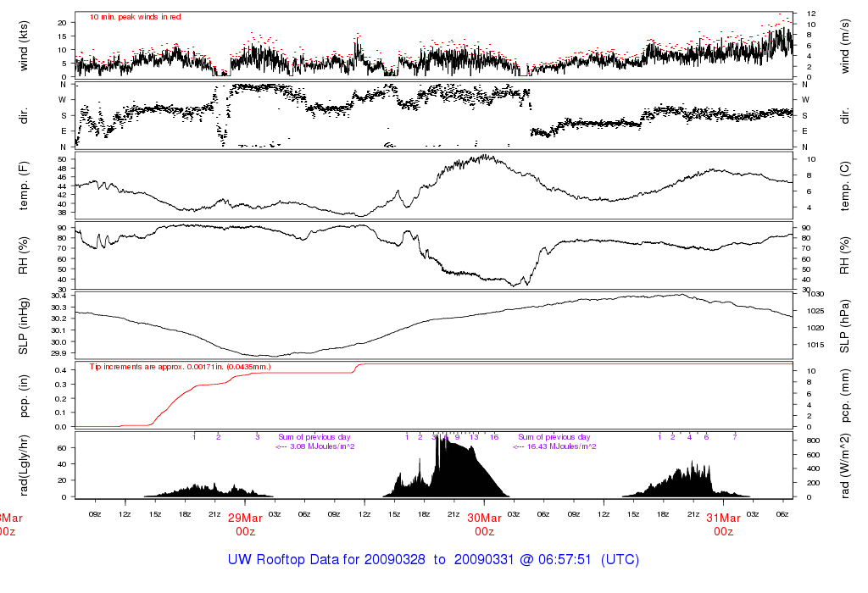Click the 'temp. (F)' axis label

pos(24,186)
